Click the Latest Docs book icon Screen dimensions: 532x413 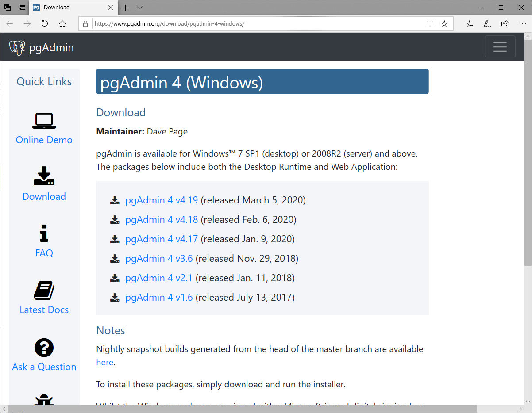[44, 291]
